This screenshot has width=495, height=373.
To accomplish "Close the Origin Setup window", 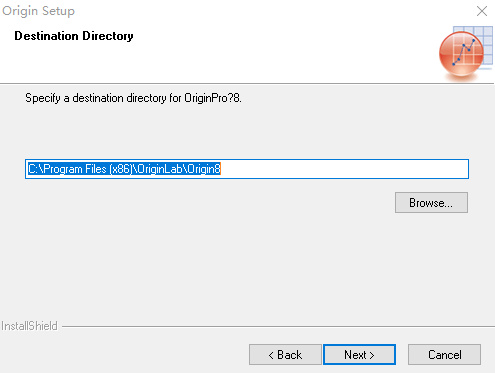I will tap(482, 11).
